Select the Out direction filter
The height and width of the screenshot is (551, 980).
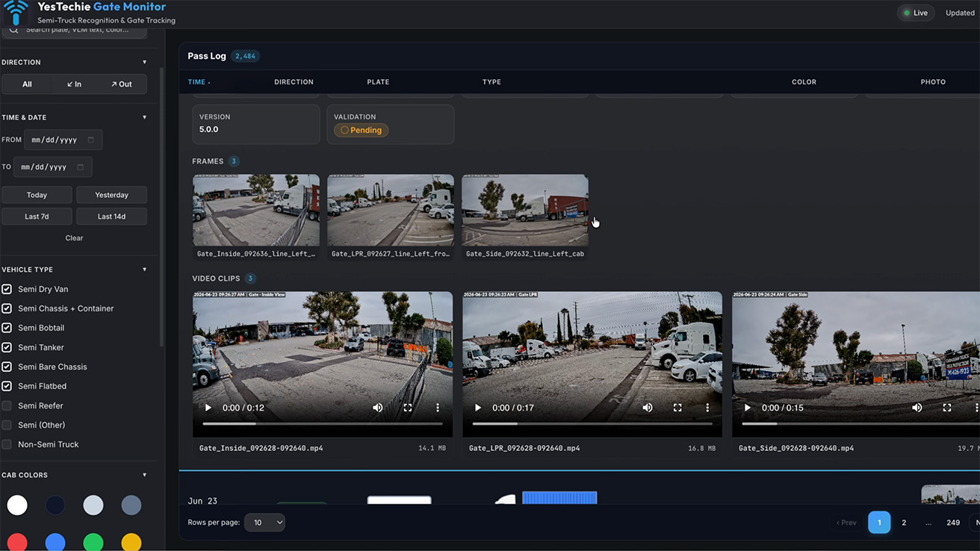pos(121,84)
